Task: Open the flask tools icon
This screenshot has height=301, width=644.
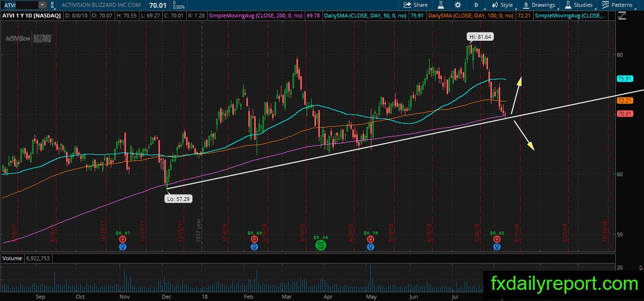Action: tap(441, 5)
